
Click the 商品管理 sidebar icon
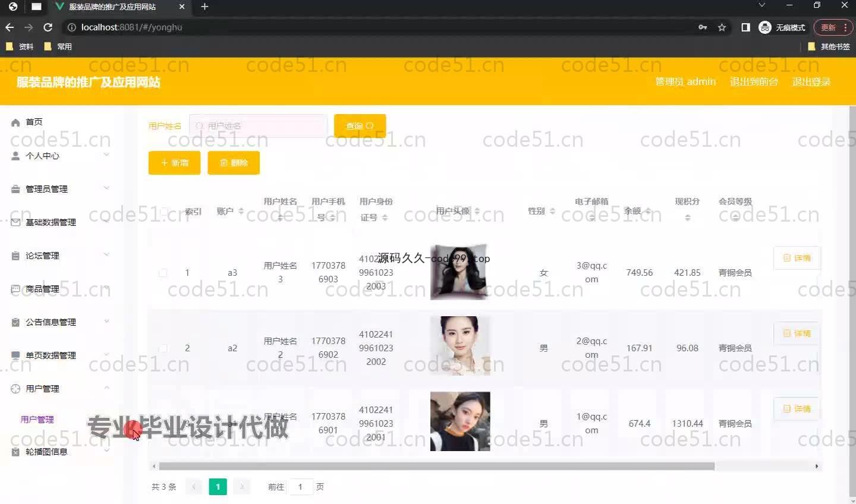point(15,289)
